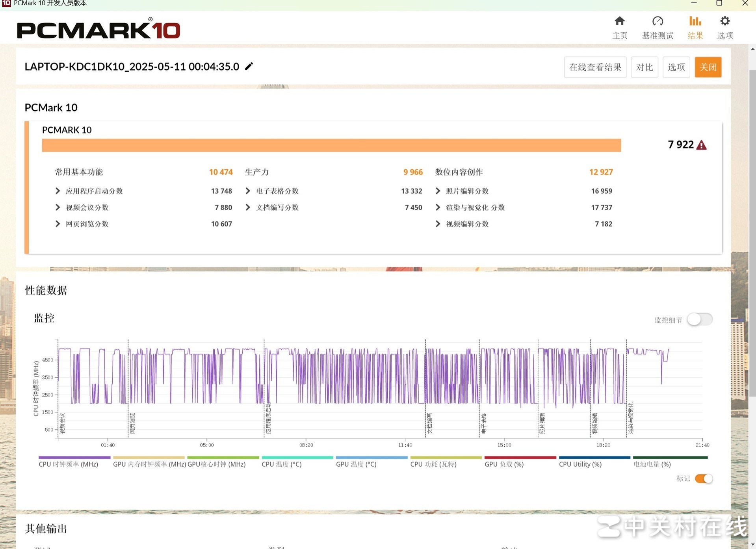Click the PCMark 10 logo
This screenshot has width=756, height=549.
(x=98, y=28)
